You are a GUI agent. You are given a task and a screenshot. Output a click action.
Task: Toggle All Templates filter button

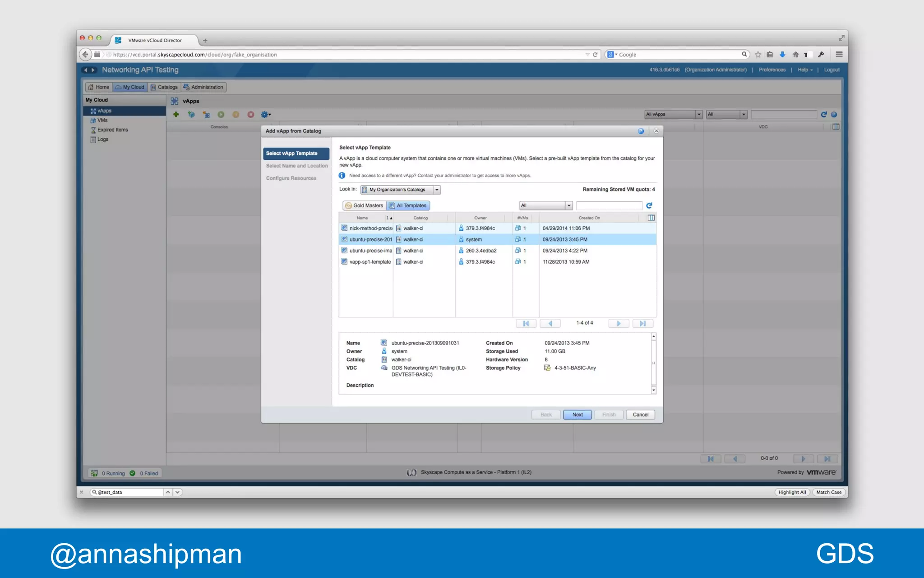(408, 205)
